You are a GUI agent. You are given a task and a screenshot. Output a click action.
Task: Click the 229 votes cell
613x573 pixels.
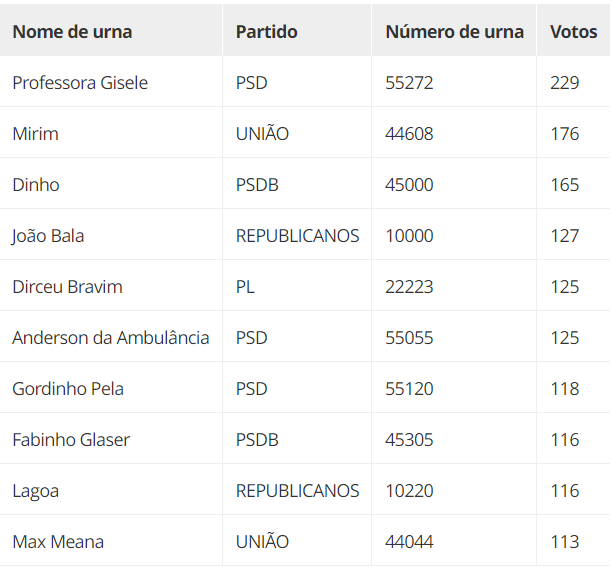coord(564,83)
